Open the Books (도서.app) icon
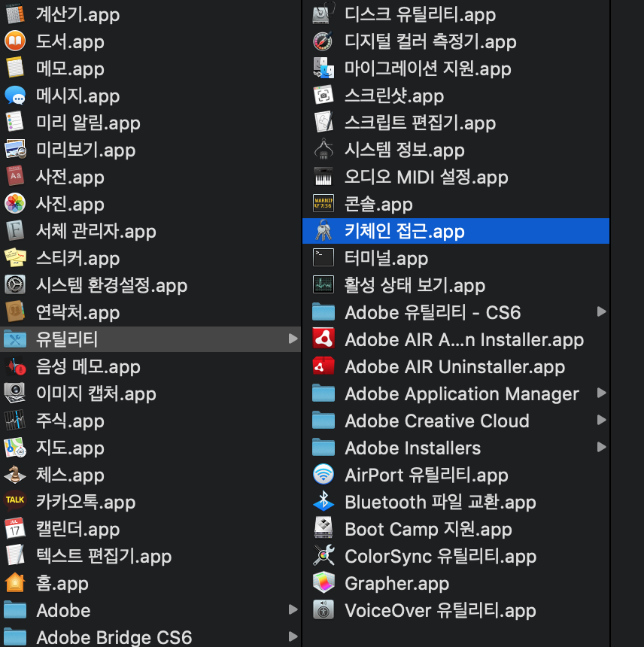Screen dimensions: 644x647 coord(15,41)
